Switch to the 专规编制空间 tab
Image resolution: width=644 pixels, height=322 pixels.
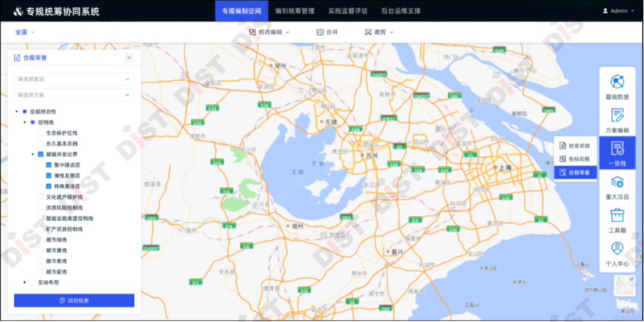click(x=241, y=11)
